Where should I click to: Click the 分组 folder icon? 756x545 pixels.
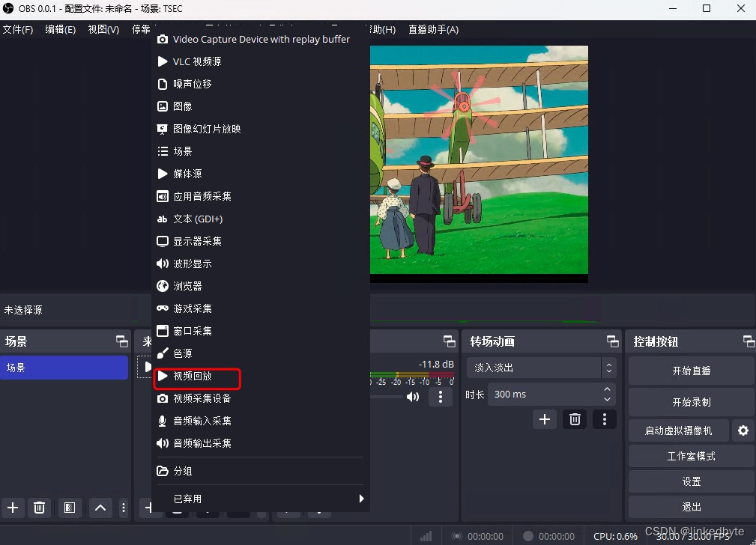(163, 471)
